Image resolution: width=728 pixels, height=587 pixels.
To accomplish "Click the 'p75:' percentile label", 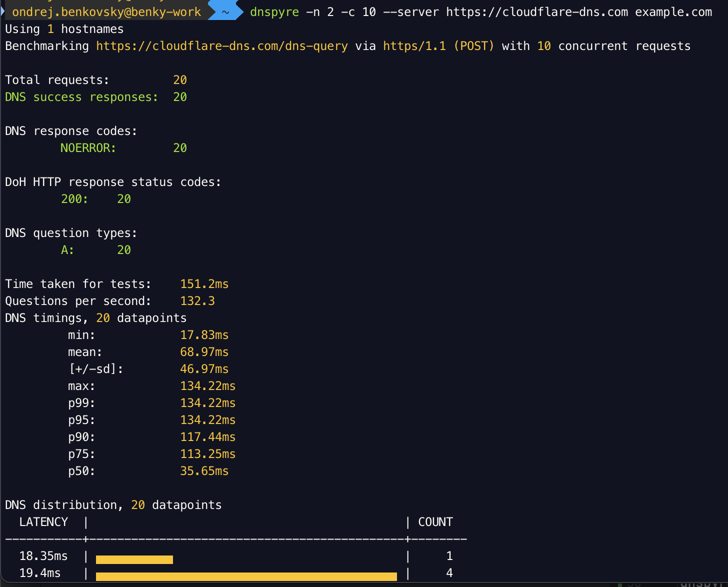I will pyautogui.click(x=81, y=454).
